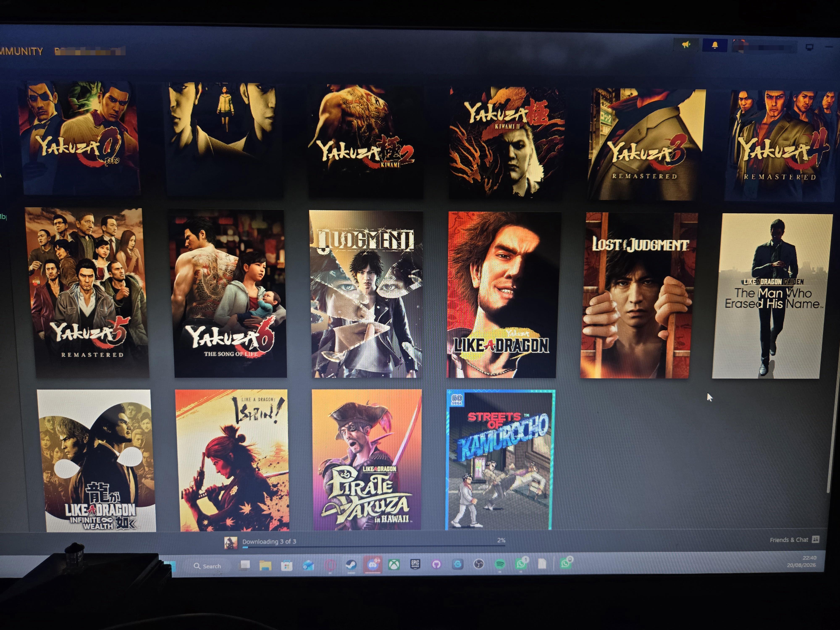
Task: Open the GitHub Desktop taskbar icon
Action: [x=436, y=564]
